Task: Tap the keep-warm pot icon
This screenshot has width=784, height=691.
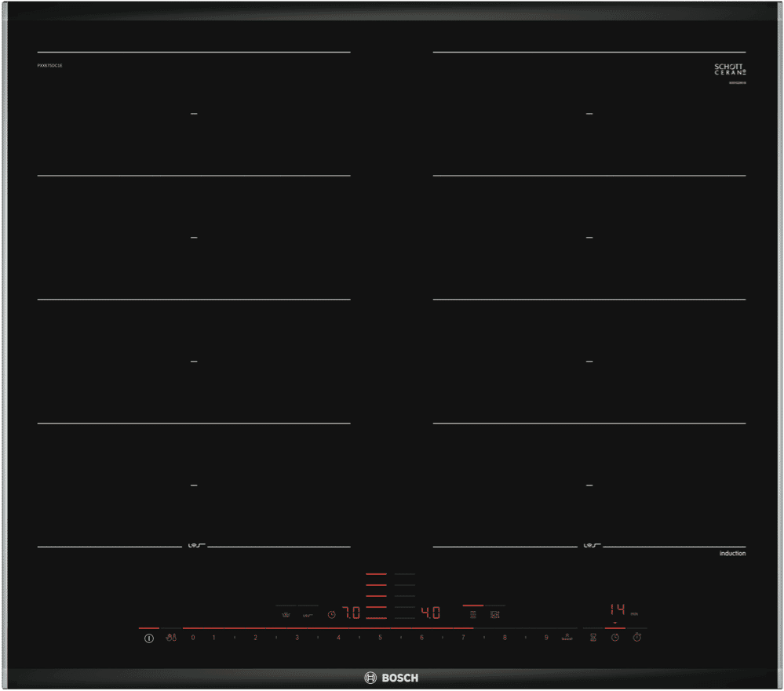Action: click(x=285, y=615)
